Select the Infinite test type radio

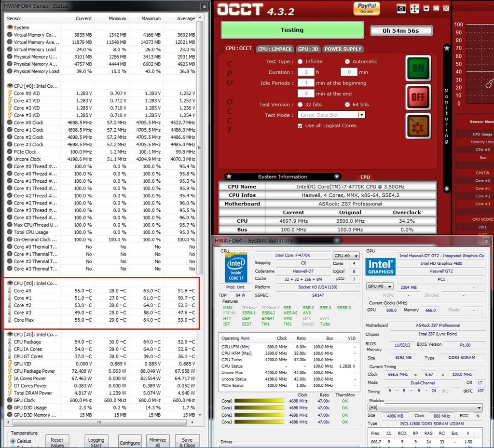pyautogui.click(x=300, y=61)
